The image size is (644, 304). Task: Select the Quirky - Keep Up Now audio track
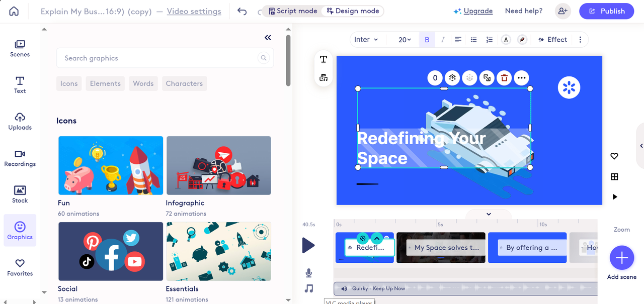(465, 288)
